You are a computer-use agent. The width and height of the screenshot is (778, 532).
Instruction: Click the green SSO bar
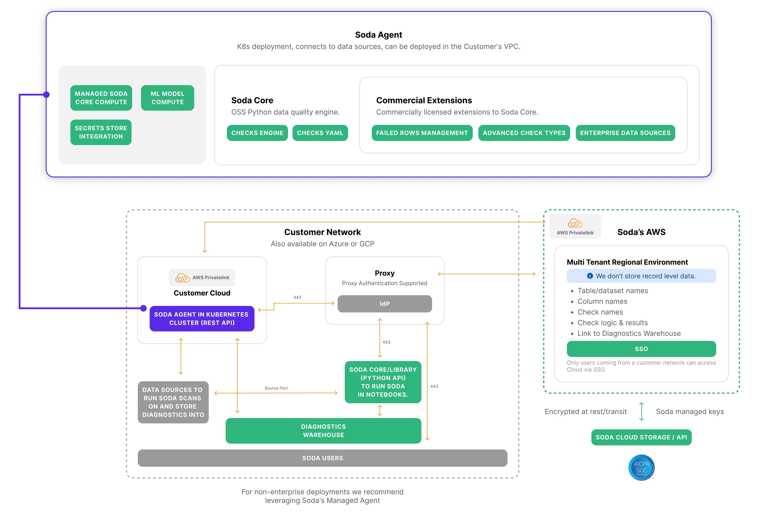(641, 349)
